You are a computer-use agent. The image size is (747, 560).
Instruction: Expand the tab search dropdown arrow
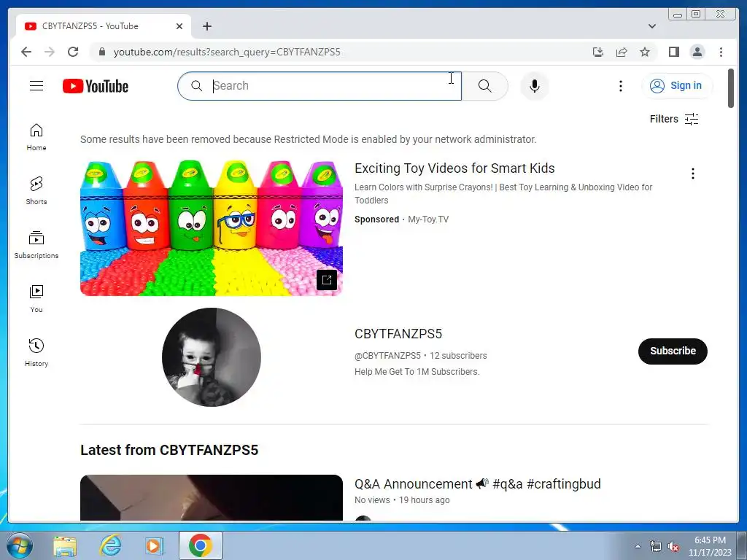(652, 26)
